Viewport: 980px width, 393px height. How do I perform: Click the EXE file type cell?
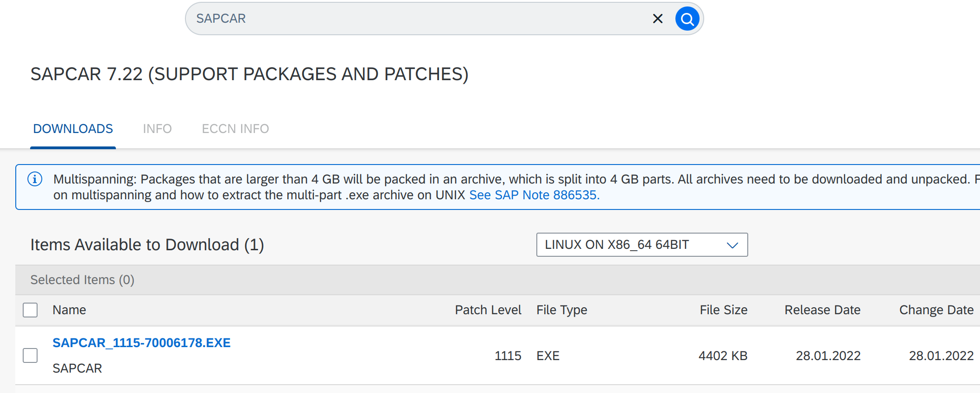click(548, 356)
